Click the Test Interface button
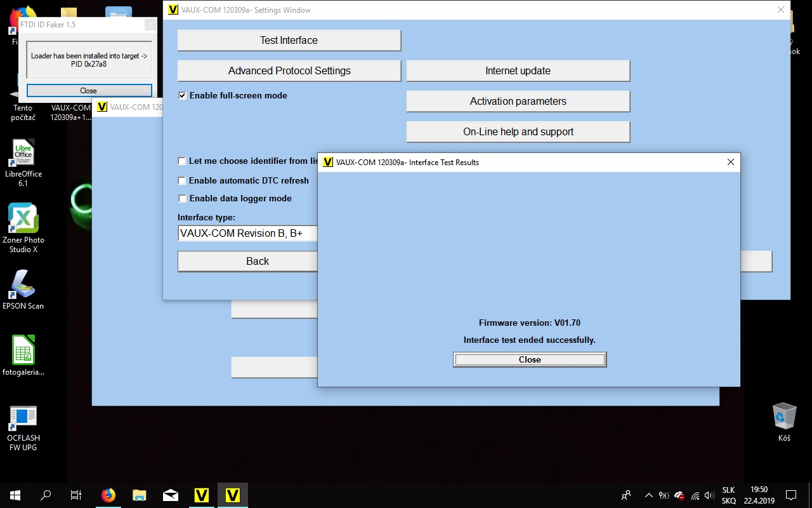The height and width of the screenshot is (508, 812). point(289,41)
